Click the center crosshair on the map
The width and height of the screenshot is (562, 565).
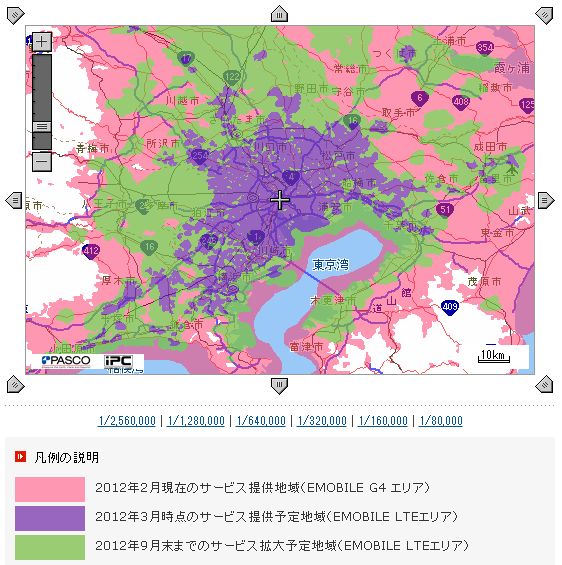(280, 200)
